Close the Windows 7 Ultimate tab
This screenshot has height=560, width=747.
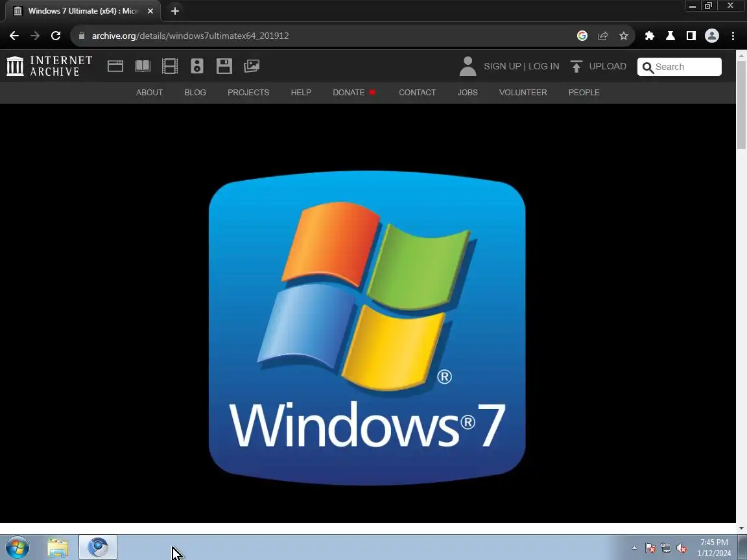click(150, 11)
